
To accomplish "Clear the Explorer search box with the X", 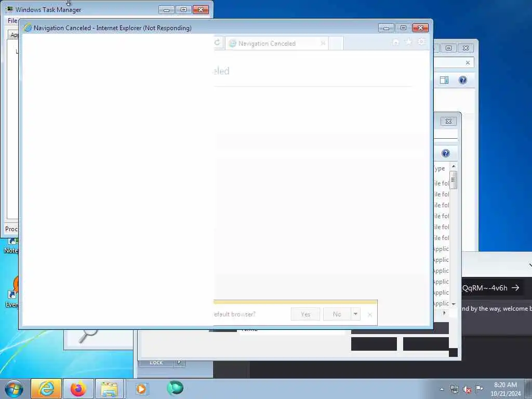I will tap(468, 63).
